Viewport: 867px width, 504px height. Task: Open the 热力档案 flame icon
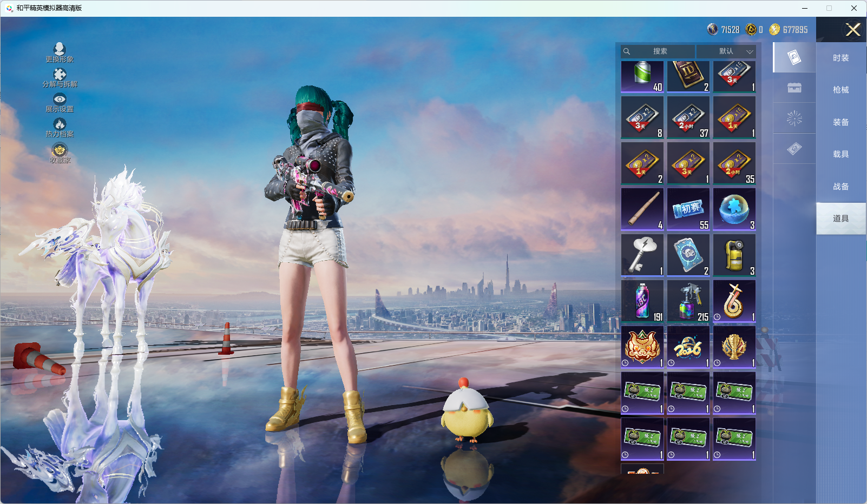coord(60,124)
